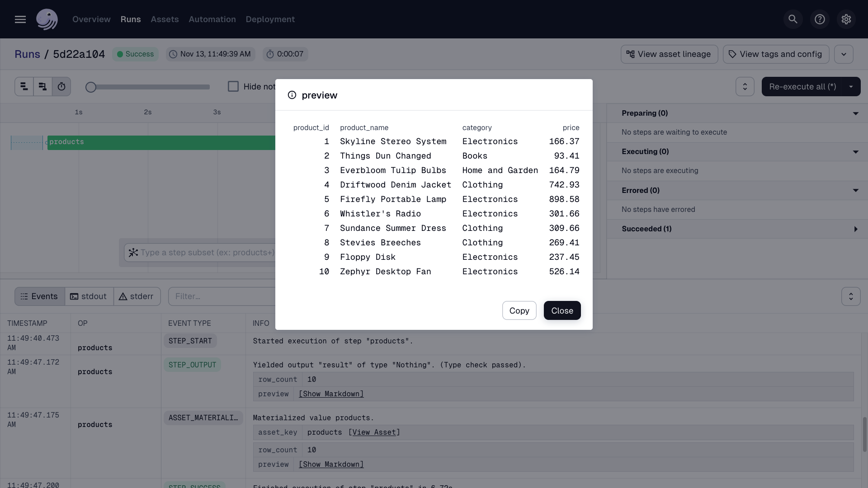Open settings gear icon
Screen dimensions: 868x488
[846, 19]
